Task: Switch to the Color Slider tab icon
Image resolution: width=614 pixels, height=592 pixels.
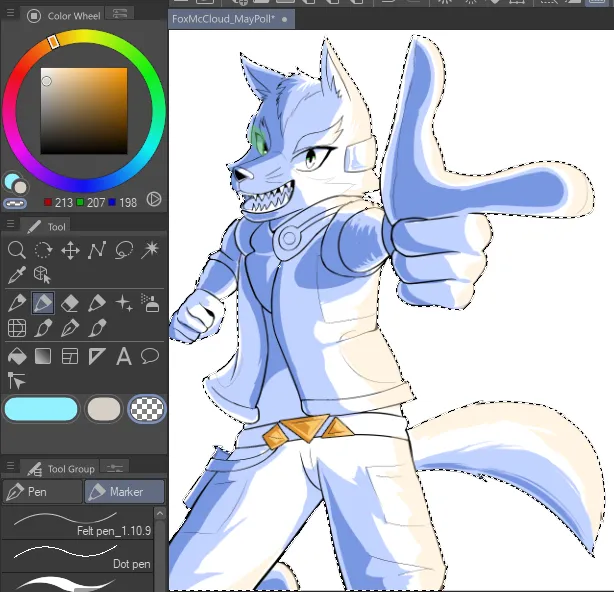Action: (120, 14)
